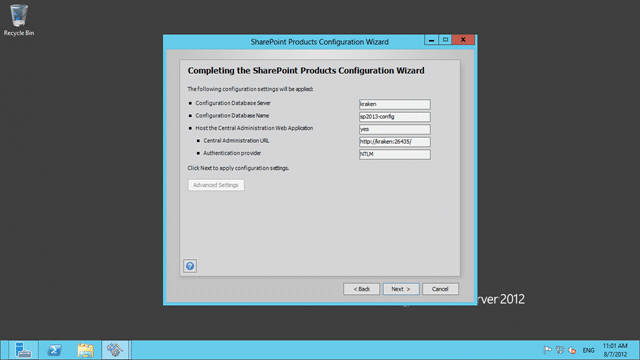Screen dimensions: 640x360
Task: Open Action Center flag icon
Action: coord(547,350)
